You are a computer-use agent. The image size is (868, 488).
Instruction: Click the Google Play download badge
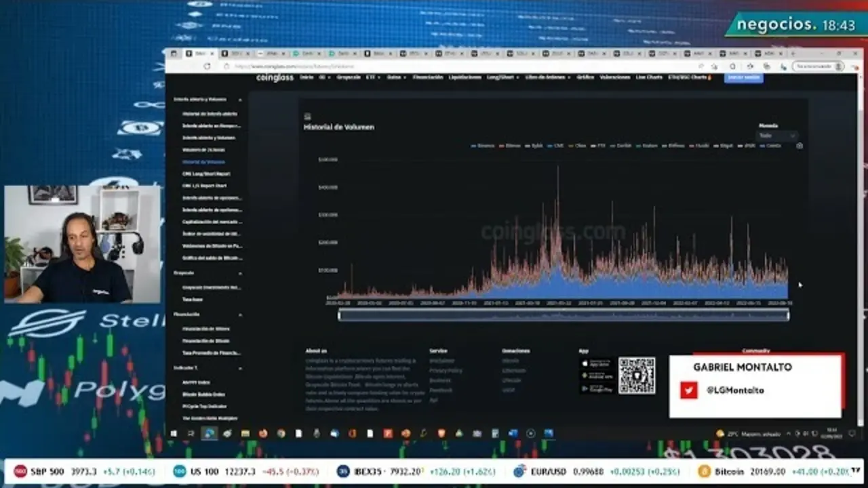[x=597, y=388]
